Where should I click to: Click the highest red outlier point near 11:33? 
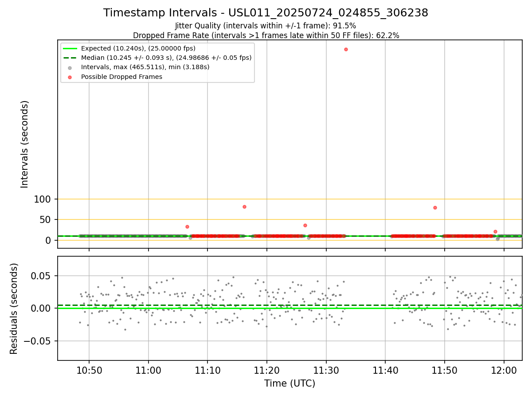pos(346,49)
